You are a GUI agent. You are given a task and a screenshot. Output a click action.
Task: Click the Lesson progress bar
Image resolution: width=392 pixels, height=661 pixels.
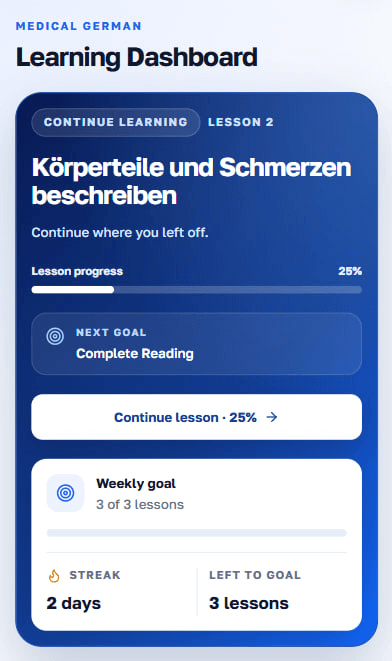pyautogui.click(x=196, y=290)
